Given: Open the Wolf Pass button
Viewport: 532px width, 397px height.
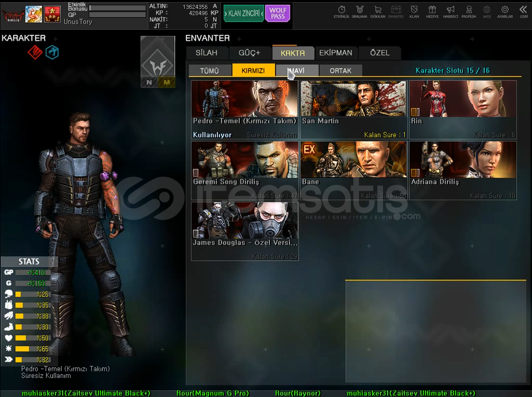Looking at the screenshot, I should [x=278, y=13].
